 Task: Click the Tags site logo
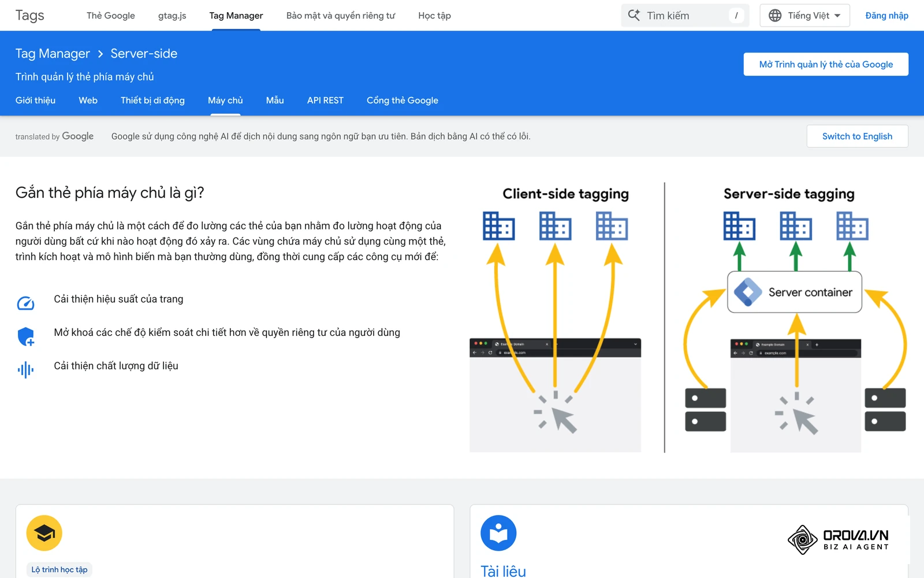(x=30, y=16)
